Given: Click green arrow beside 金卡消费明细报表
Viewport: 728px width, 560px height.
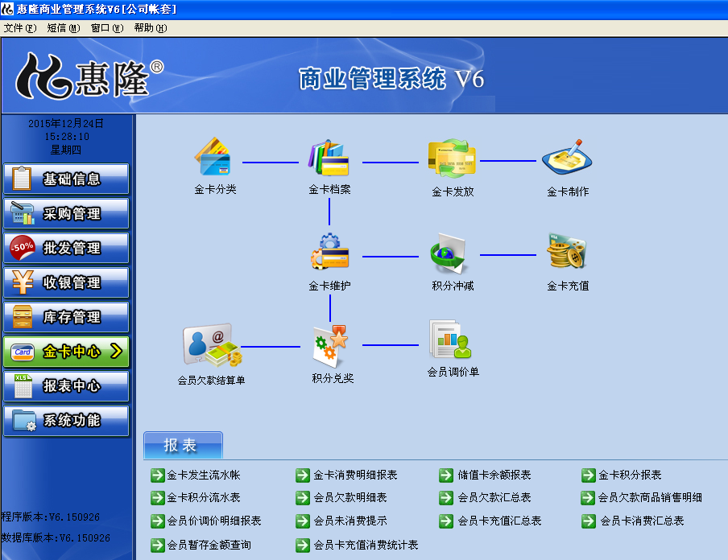Looking at the screenshot, I should coord(303,475).
